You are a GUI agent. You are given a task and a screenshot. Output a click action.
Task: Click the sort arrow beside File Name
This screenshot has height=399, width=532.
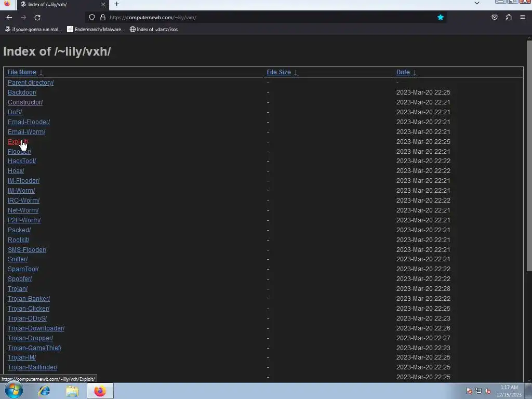[x=41, y=73]
